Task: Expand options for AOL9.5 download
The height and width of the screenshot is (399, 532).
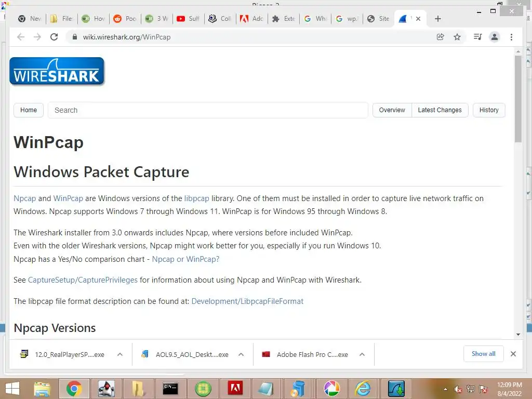Action: [241, 354]
